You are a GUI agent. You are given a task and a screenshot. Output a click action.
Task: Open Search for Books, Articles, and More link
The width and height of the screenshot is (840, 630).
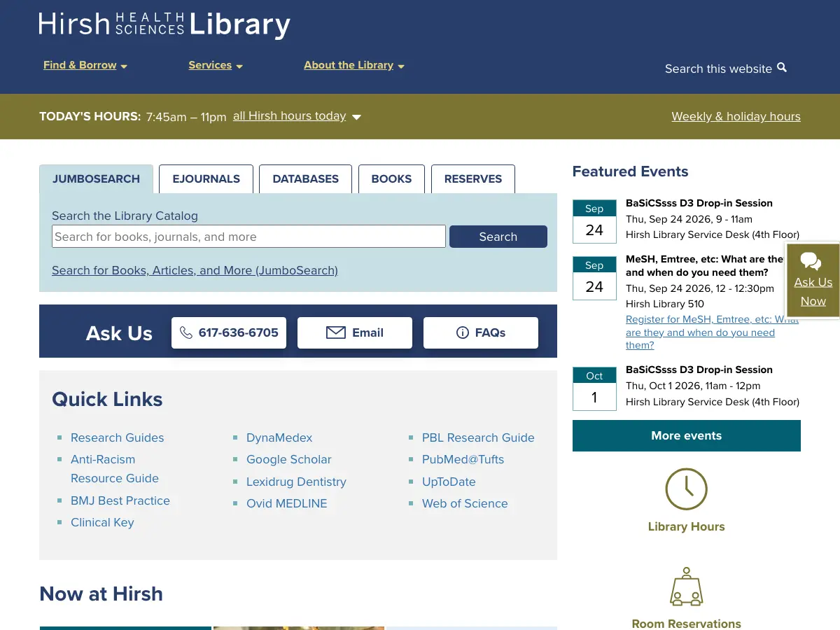(x=195, y=270)
